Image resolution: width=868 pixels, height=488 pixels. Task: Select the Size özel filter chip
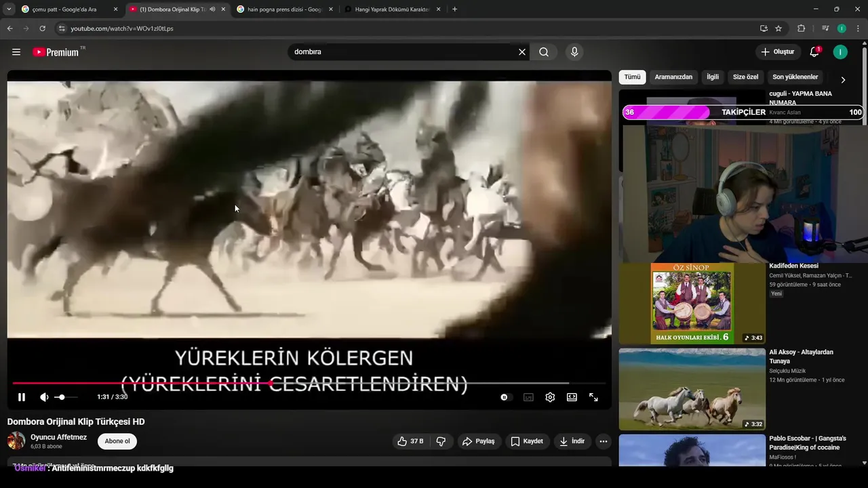click(x=745, y=77)
